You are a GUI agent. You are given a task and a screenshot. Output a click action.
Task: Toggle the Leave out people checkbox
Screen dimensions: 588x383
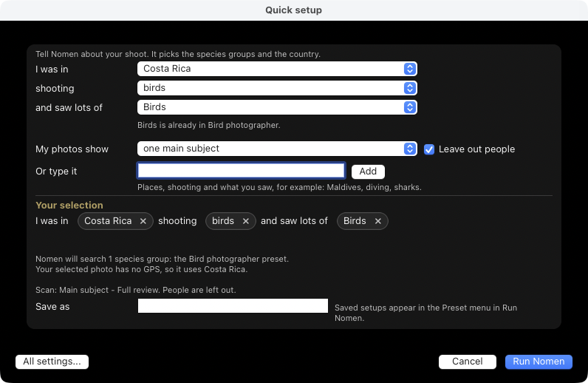tap(429, 149)
